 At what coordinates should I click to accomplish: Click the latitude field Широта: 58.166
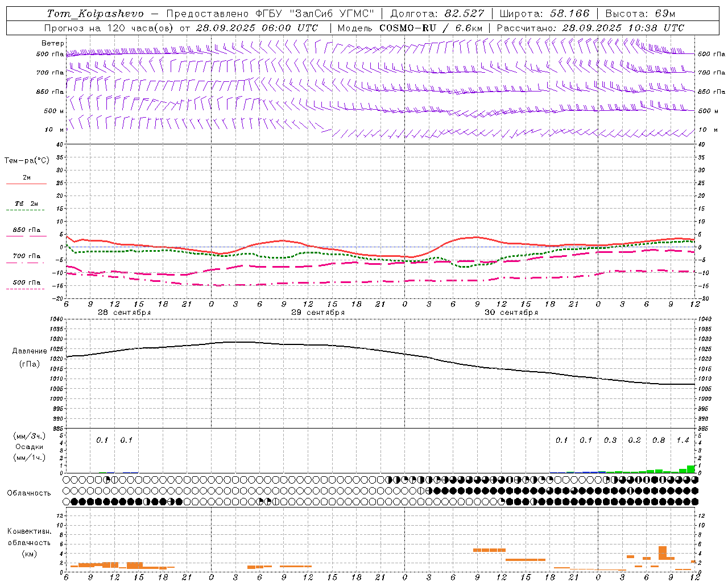point(545,14)
